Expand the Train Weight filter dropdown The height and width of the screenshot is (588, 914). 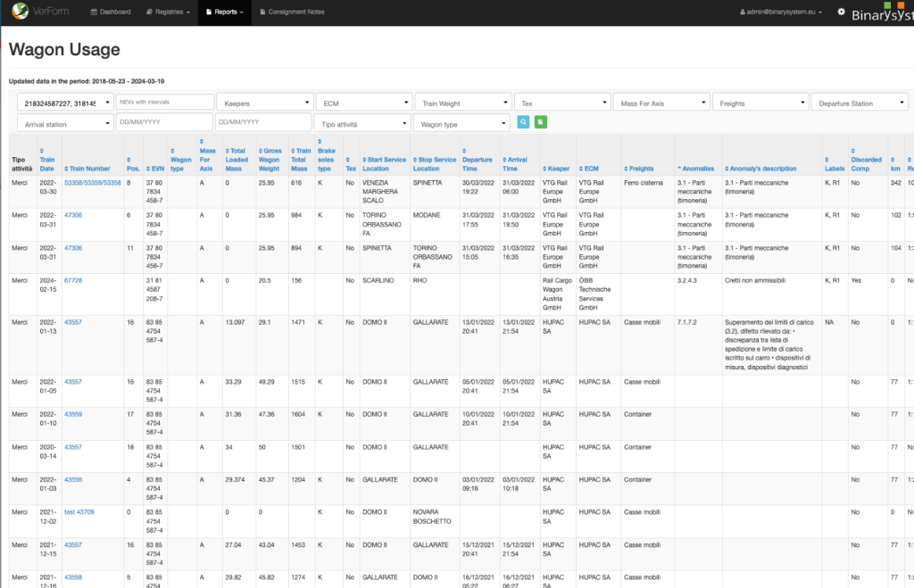point(463,104)
